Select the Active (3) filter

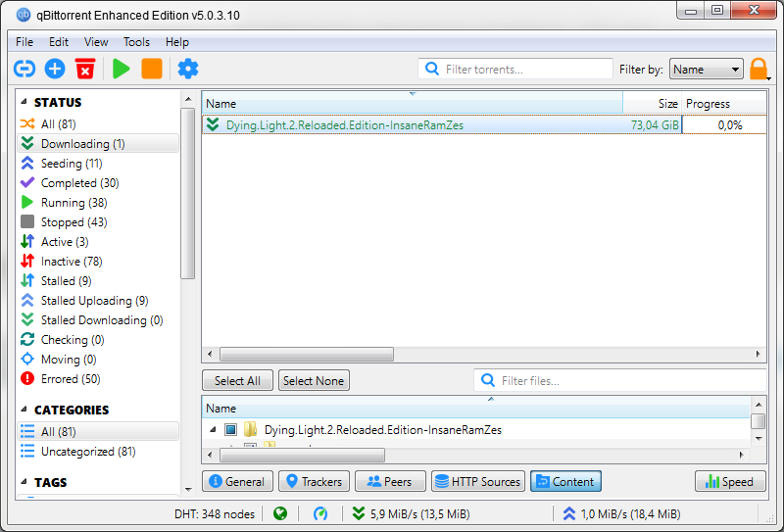[x=98, y=241]
